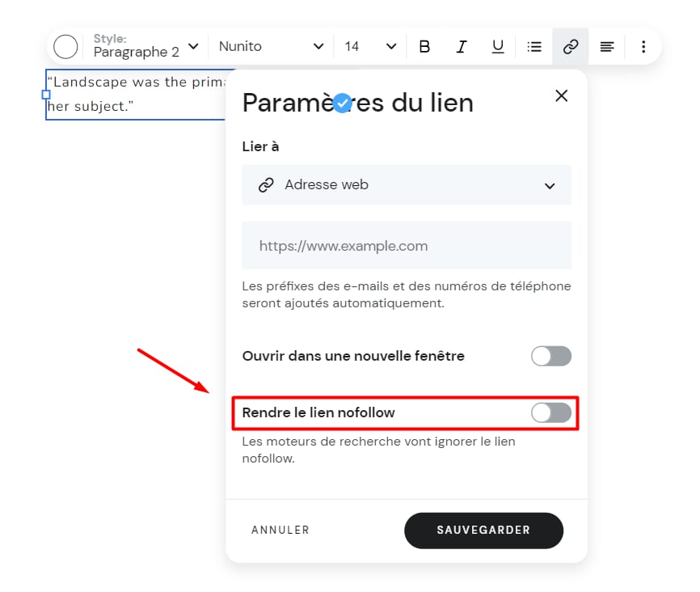Expand the Nunito font dropdown
This screenshot has height=592, width=700.
click(271, 47)
